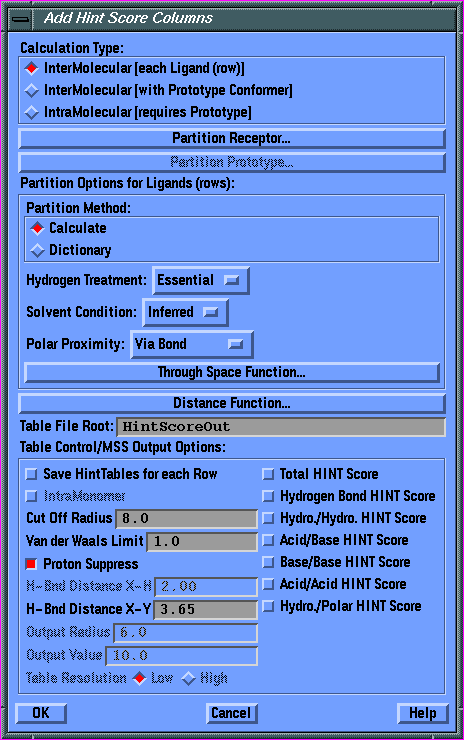This screenshot has height=740, width=464.
Task: Open Help for this dialog
Action: click(x=422, y=713)
